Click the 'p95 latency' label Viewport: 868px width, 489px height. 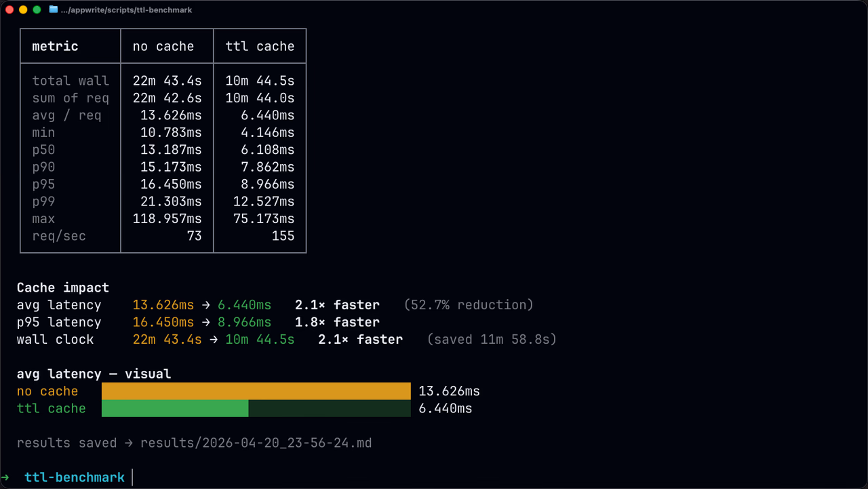point(59,322)
